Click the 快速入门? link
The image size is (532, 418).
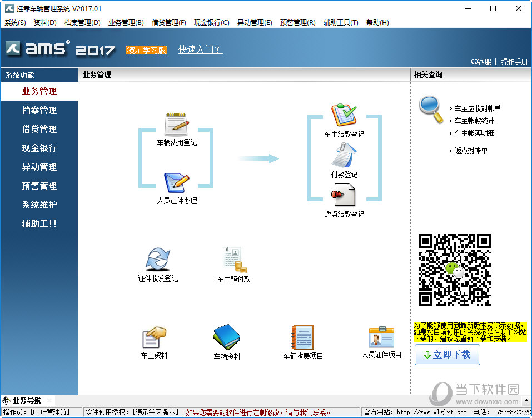200,49
